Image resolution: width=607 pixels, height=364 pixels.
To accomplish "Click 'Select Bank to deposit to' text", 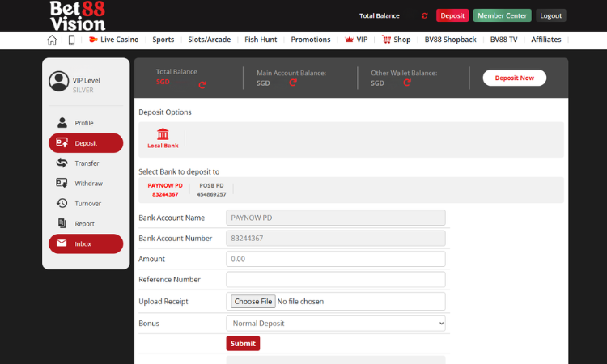I will tap(179, 171).
